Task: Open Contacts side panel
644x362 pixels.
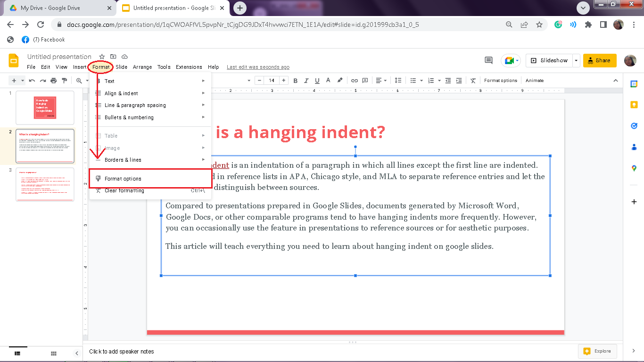Action: coord(634,147)
